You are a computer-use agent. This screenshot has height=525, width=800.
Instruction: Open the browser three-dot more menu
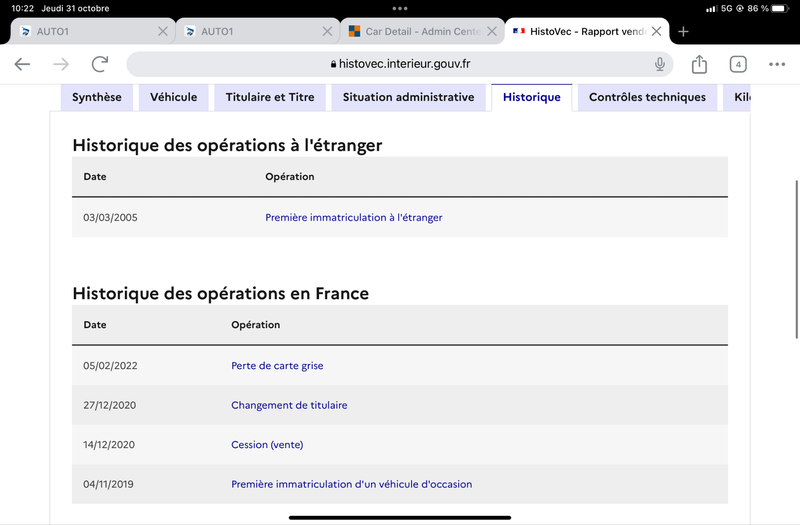pyautogui.click(x=777, y=64)
